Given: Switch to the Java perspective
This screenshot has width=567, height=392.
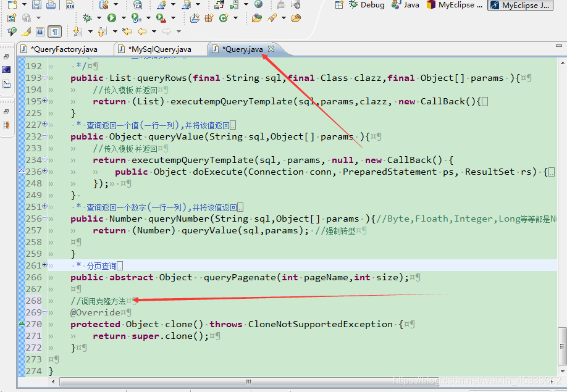Looking at the screenshot, I should (x=405, y=5).
